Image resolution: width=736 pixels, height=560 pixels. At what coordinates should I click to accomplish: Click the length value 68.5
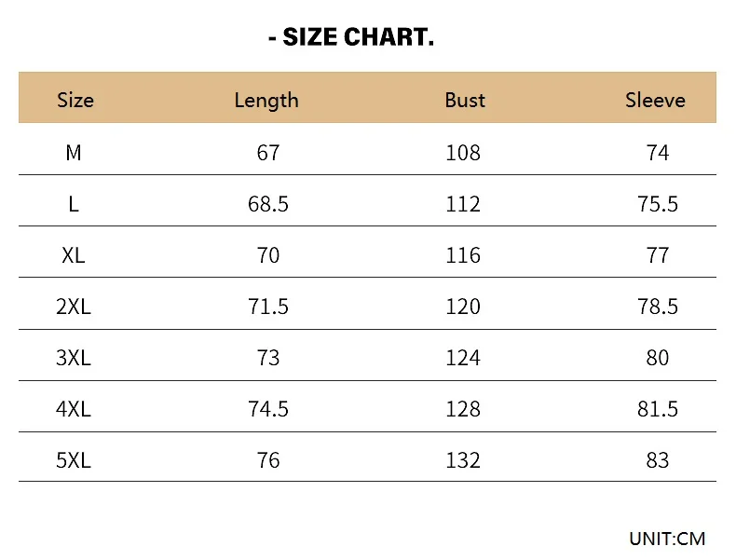[268, 203]
